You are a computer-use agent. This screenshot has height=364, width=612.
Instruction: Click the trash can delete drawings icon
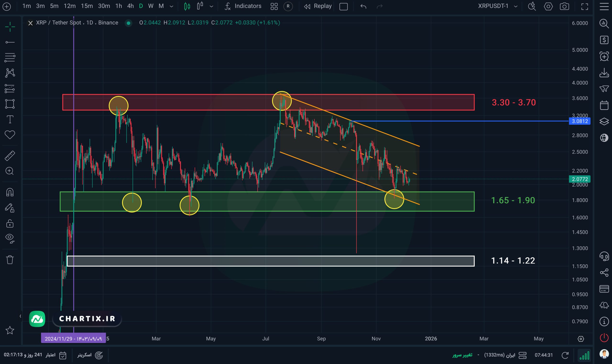coord(10,260)
